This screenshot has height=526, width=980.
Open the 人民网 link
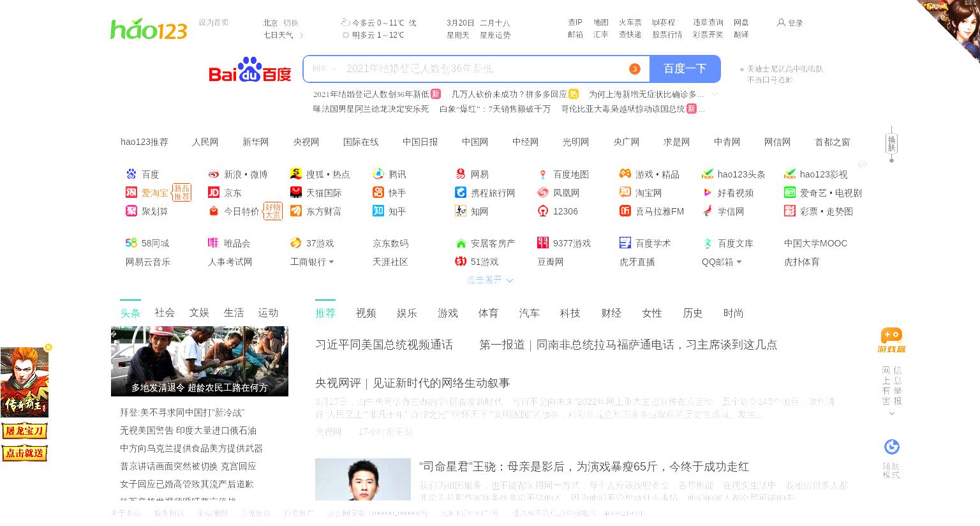pos(205,142)
